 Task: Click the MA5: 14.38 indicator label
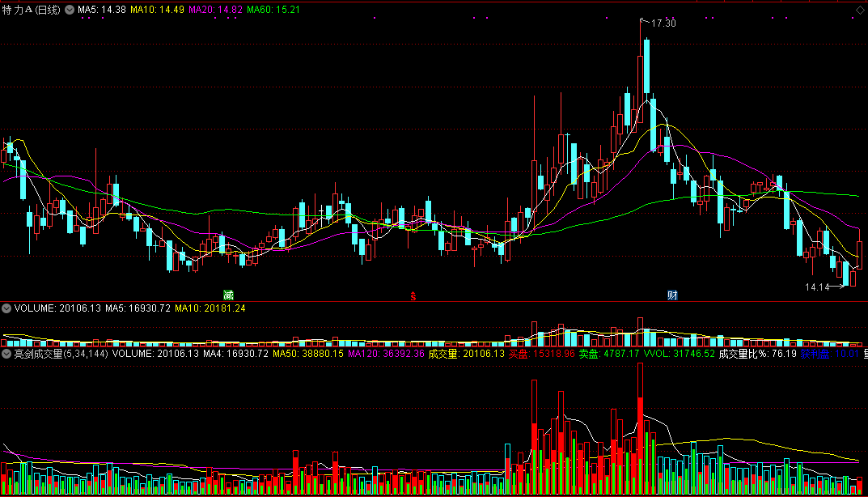102,10
